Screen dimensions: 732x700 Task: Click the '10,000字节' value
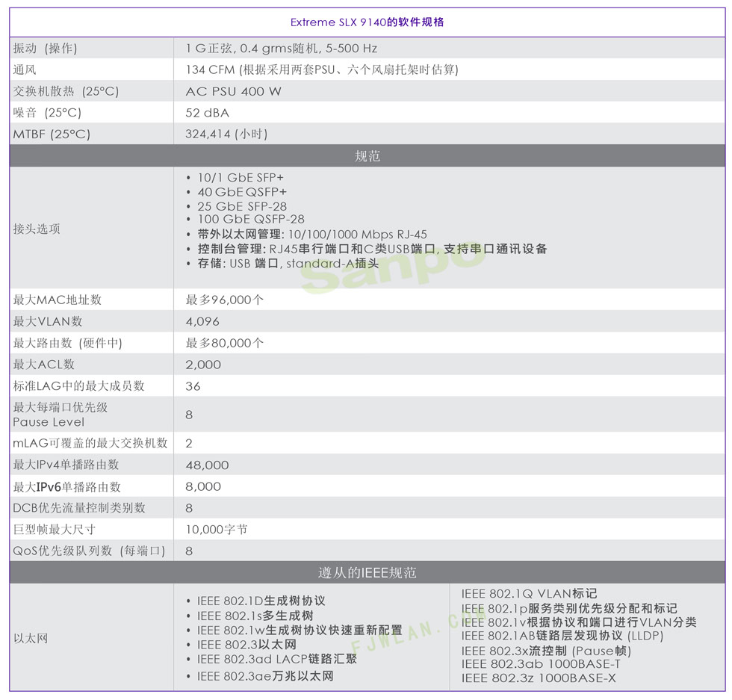tap(217, 529)
